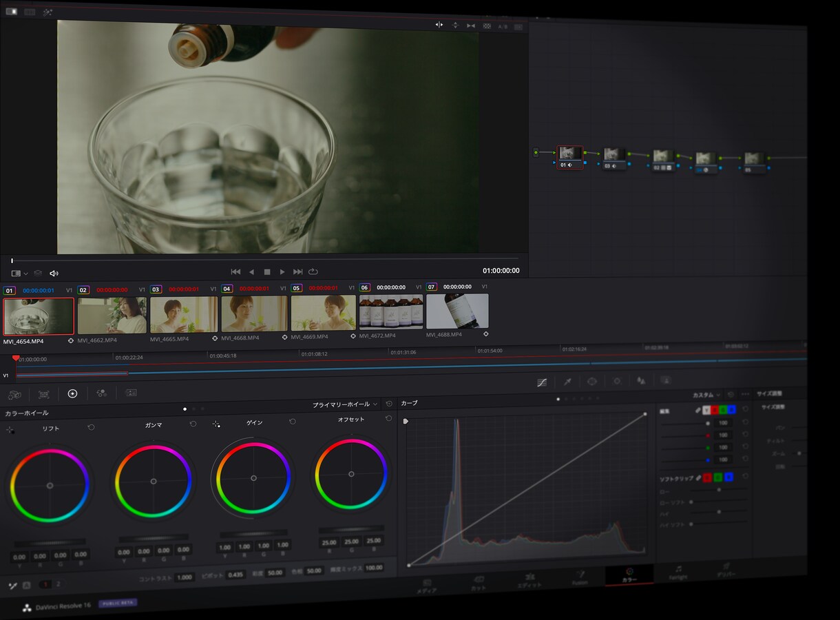This screenshot has height=620, width=840.
Task: Switch to メディア page tab
Action: (x=427, y=585)
